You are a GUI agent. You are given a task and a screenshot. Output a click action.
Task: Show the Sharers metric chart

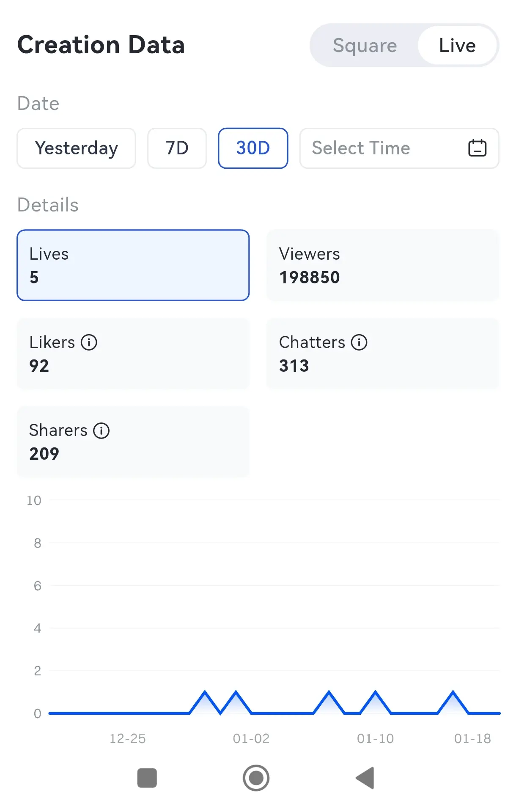tap(133, 442)
